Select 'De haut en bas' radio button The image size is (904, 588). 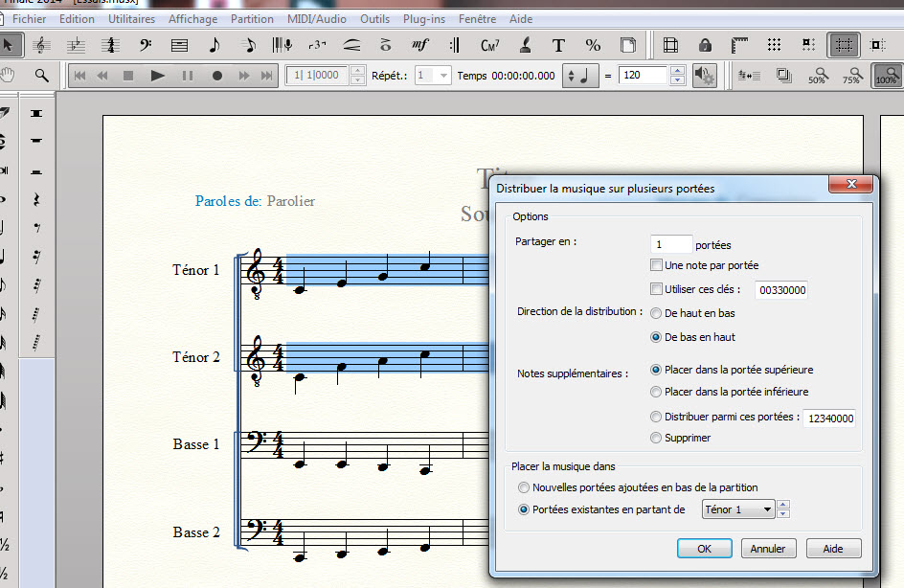pyautogui.click(x=656, y=313)
